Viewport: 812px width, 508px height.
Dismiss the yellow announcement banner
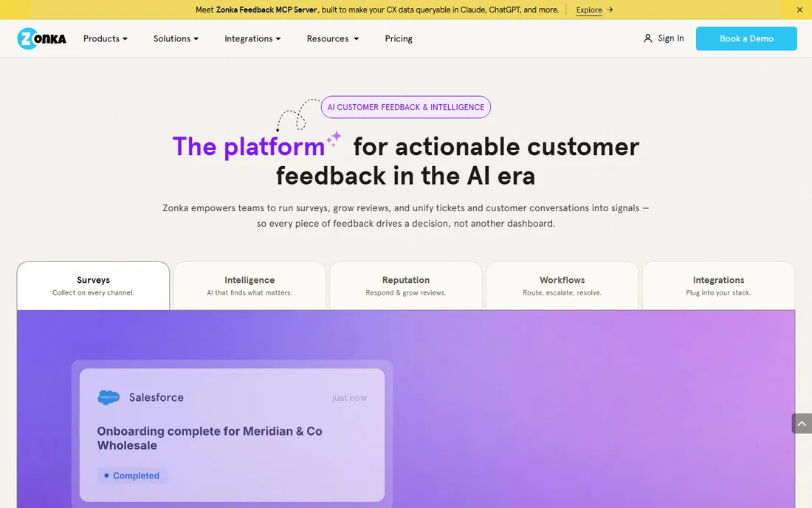(x=799, y=10)
